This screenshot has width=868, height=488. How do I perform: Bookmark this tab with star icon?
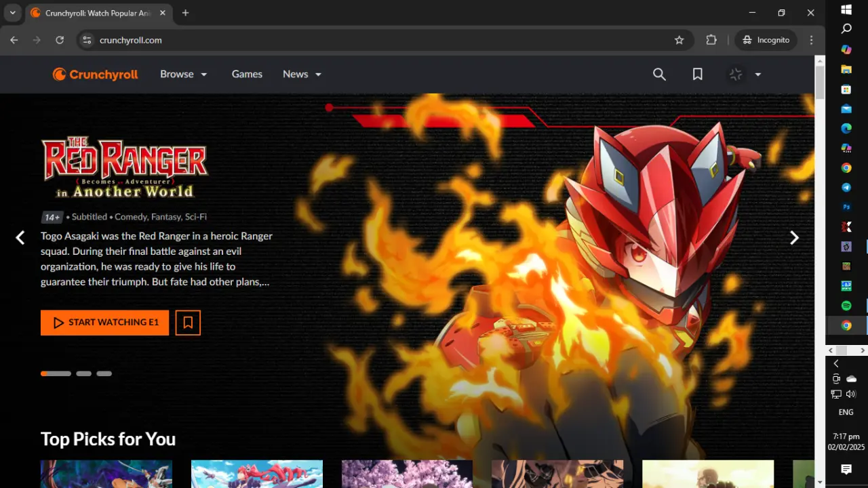click(x=679, y=40)
